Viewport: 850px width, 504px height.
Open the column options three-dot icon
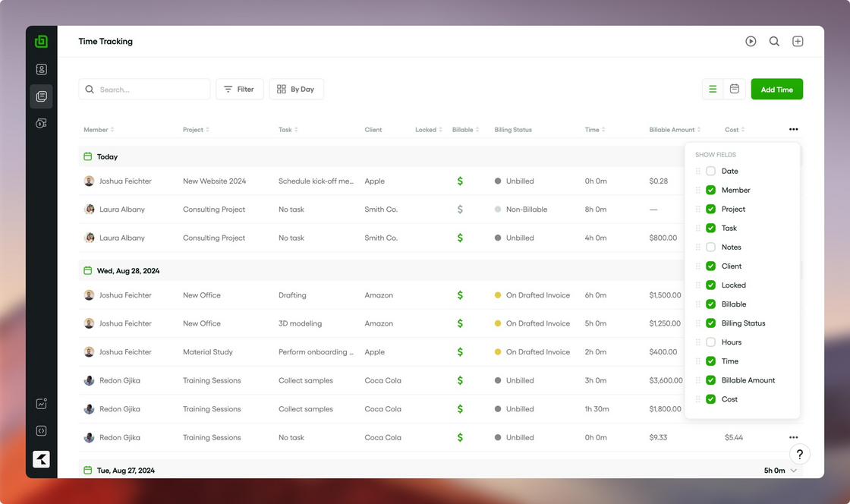(794, 129)
